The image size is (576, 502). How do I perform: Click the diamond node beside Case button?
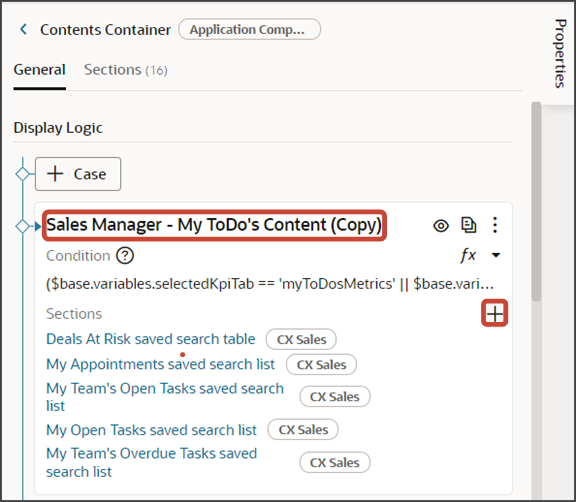coord(23,174)
